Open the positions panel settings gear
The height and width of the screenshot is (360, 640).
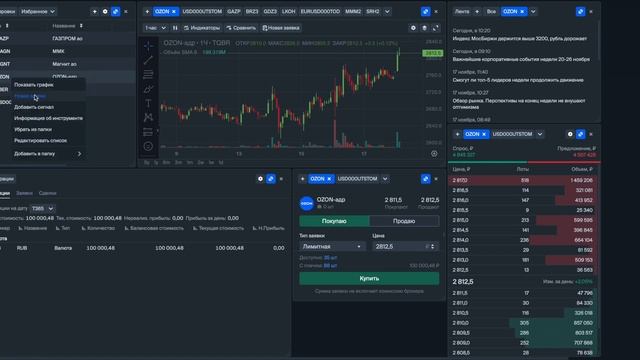[260, 179]
